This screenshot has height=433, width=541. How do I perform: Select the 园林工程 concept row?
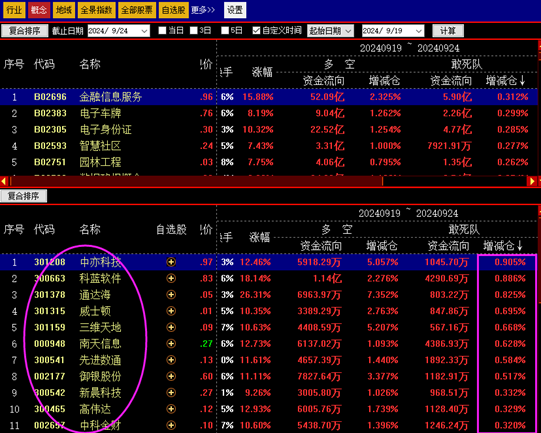click(x=269, y=162)
